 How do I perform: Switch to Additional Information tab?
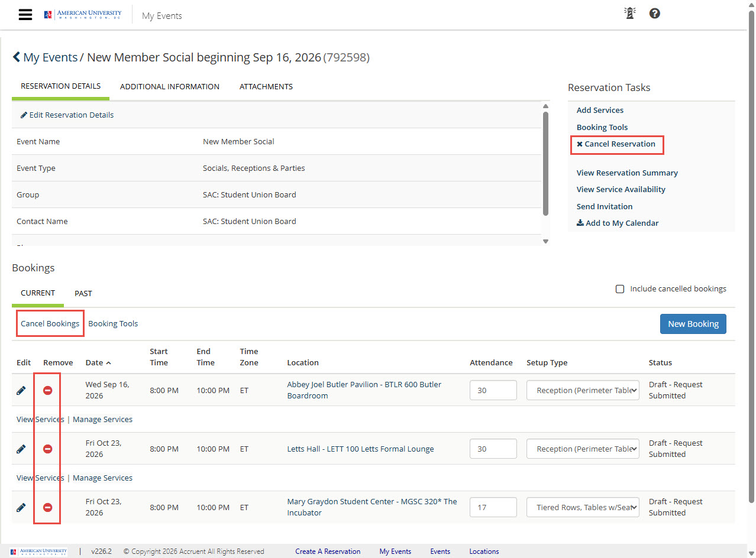[170, 86]
